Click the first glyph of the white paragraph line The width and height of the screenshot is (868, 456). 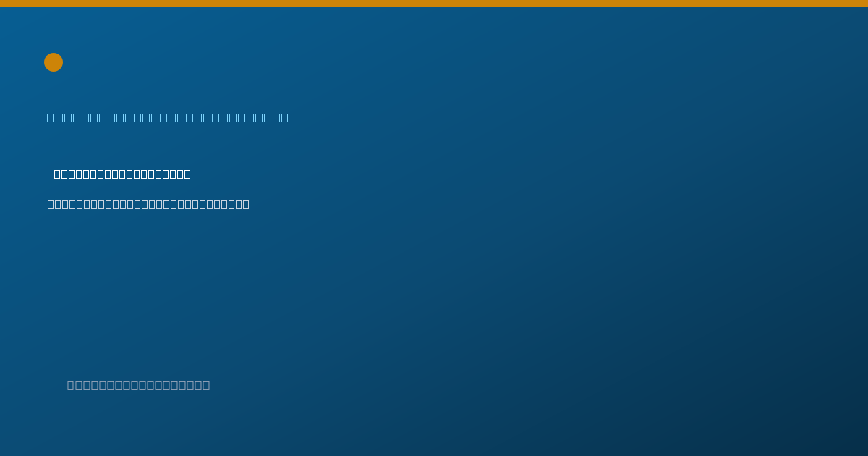click(x=51, y=205)
